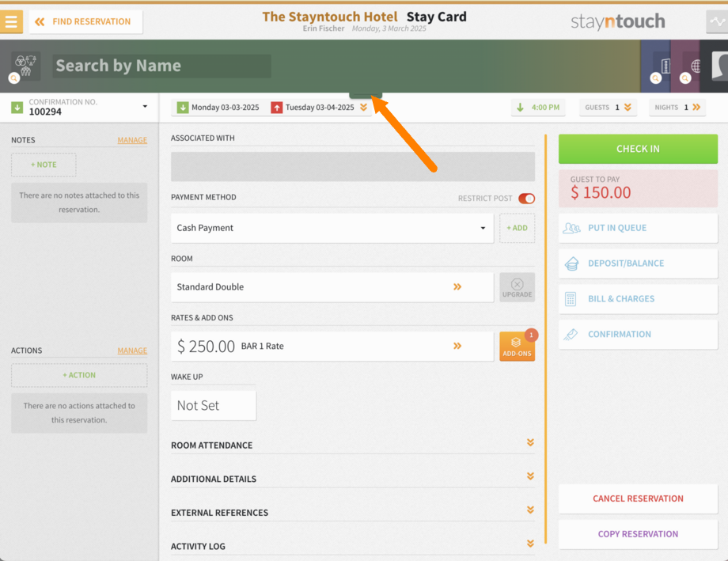Click red departure arrow icon
Screen dimensions: 728x561
tap(277, 108)
